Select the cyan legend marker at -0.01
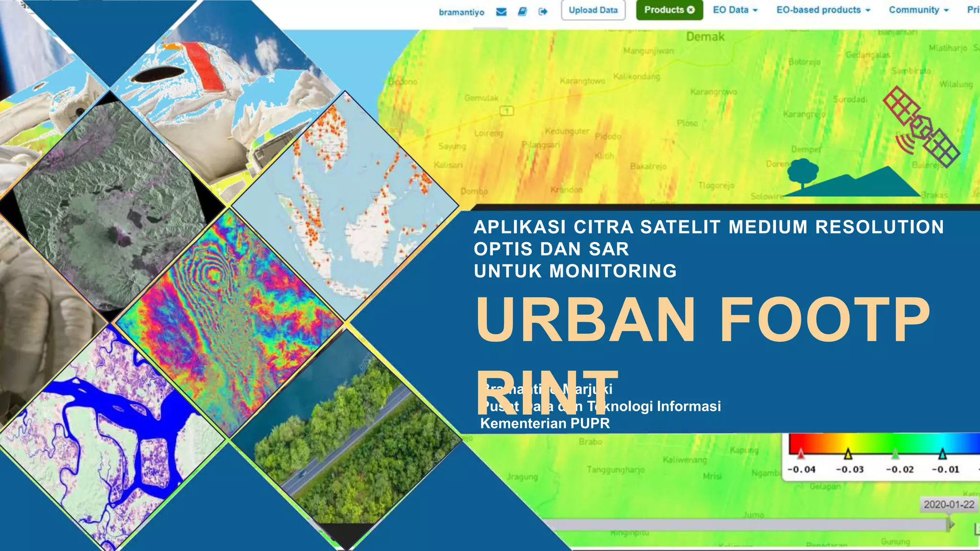Viewport: 980px width, 551px height. pyautogui.click(x=942, y=453)
